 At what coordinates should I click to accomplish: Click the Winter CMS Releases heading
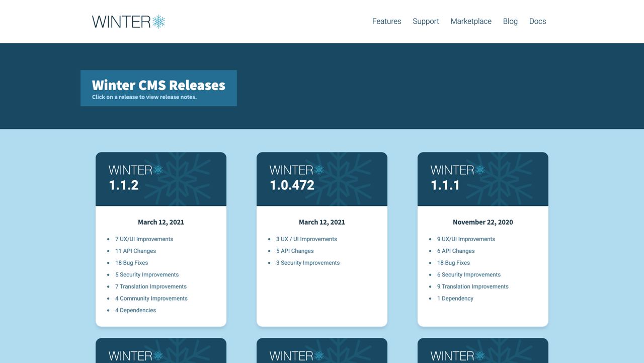tap(158, 85)
